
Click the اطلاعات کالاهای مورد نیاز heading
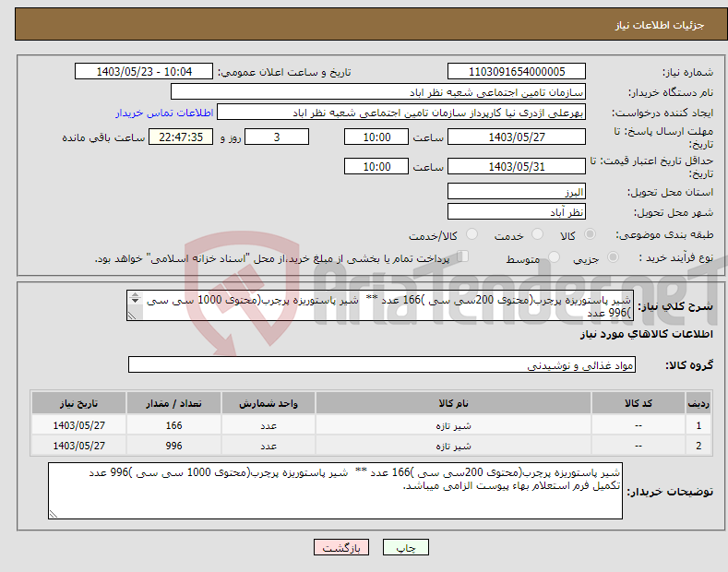[646, 334]
